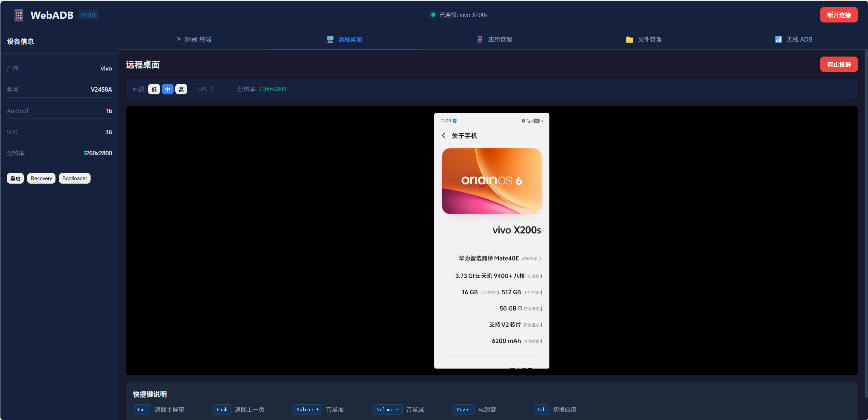868x420 pixels.
Task: Click the V2458A model value
Action: coord(101,90)
